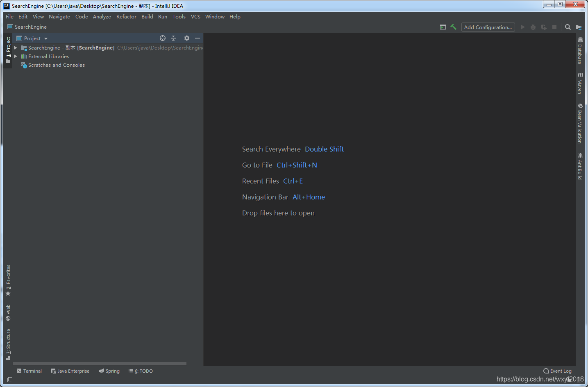Open the Edit menu
Image resolution: width=588 pixels, height=387 pixels.
point(23,17)
